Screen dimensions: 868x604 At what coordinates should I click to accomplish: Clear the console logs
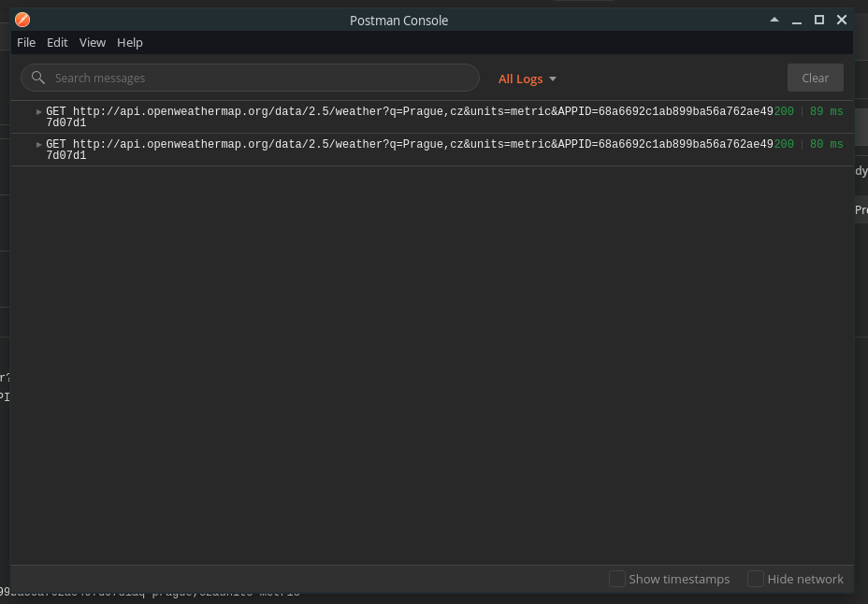[x=815, y=78]
